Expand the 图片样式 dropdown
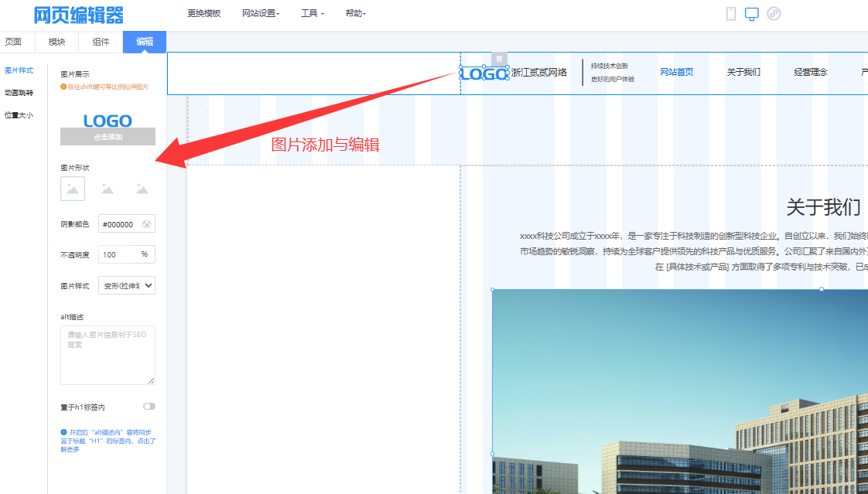868x494 pixels. 127,285
